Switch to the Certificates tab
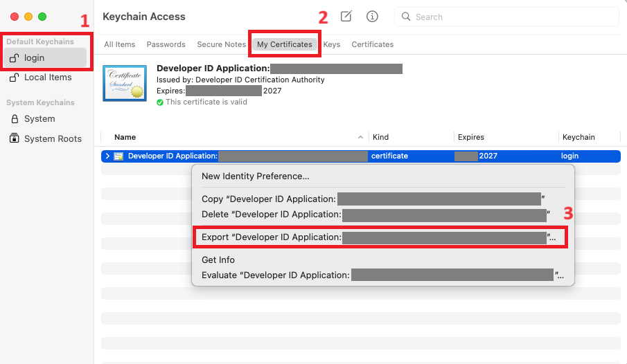 pyautogui.click(x=372, y=44)
